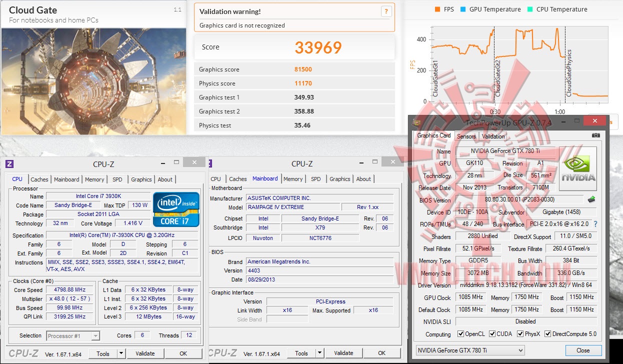The width and height of the screenshot is (623, 364).
Task: Click Validate button in Mainboard CPU-Z
Action: tap(343, 353)
